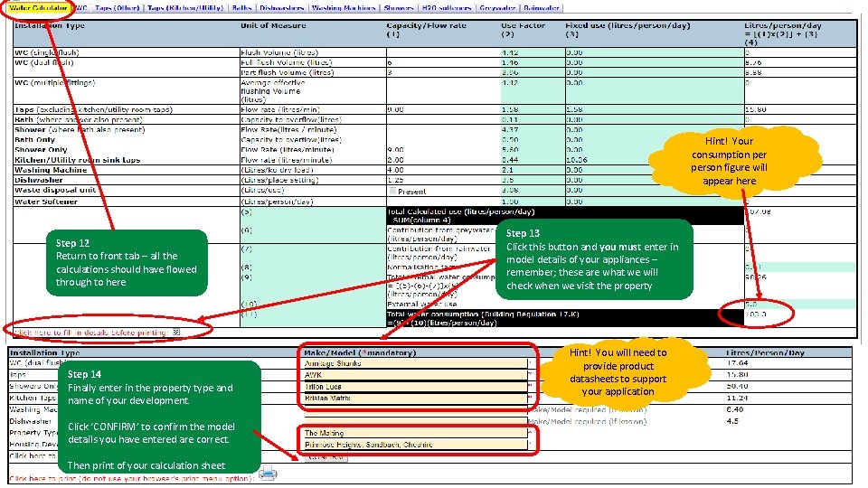The width and height of the screenshot is (868, 488).
Task: Click 'Click here to fill in details' link
Action: 90,333
